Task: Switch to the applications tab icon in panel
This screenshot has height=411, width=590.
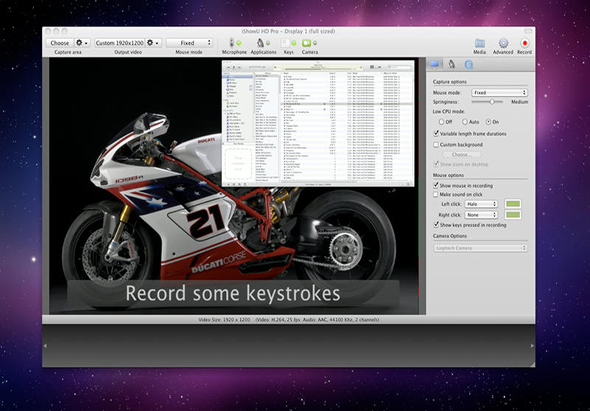Action: [x=452, y=64]
